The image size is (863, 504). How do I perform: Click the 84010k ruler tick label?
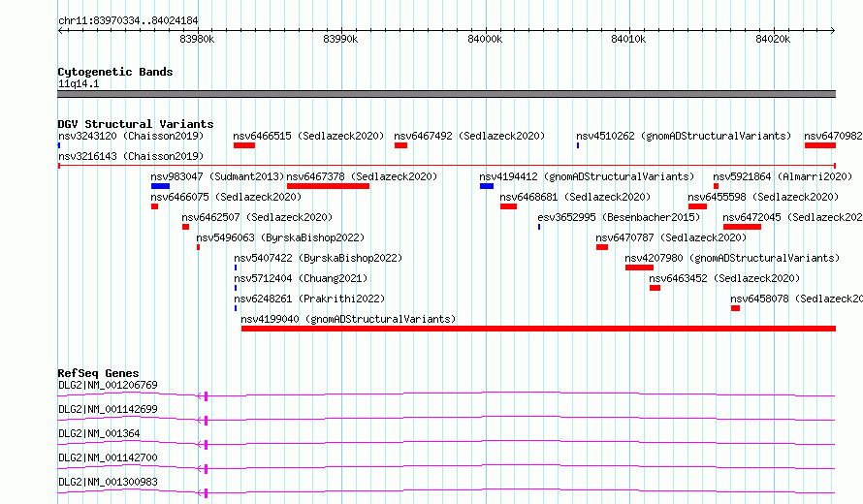[628, 40]
